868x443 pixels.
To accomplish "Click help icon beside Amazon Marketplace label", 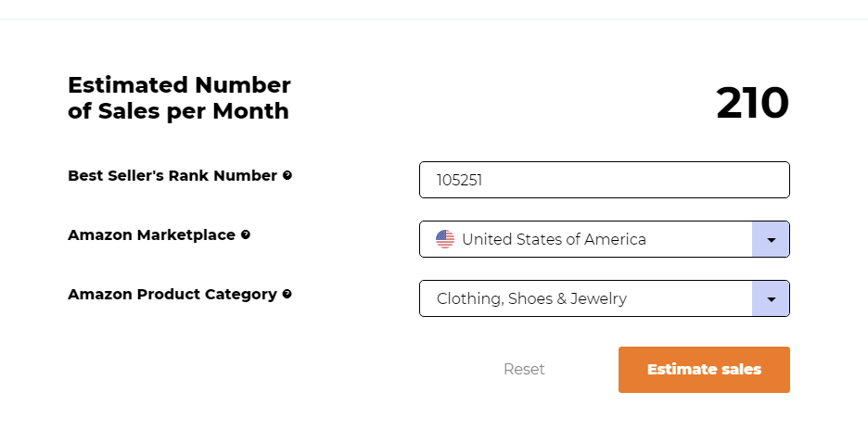I will [246, 235].
